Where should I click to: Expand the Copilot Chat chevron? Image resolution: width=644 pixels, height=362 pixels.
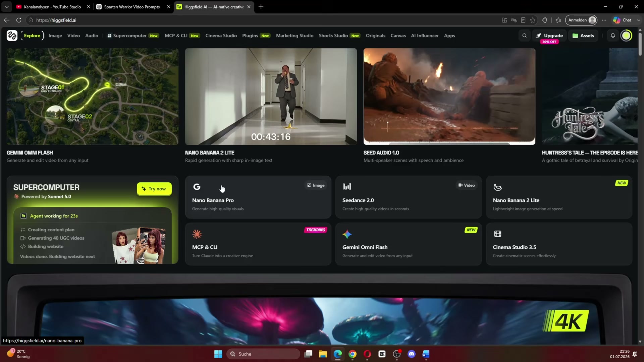[x=638, y=20]
